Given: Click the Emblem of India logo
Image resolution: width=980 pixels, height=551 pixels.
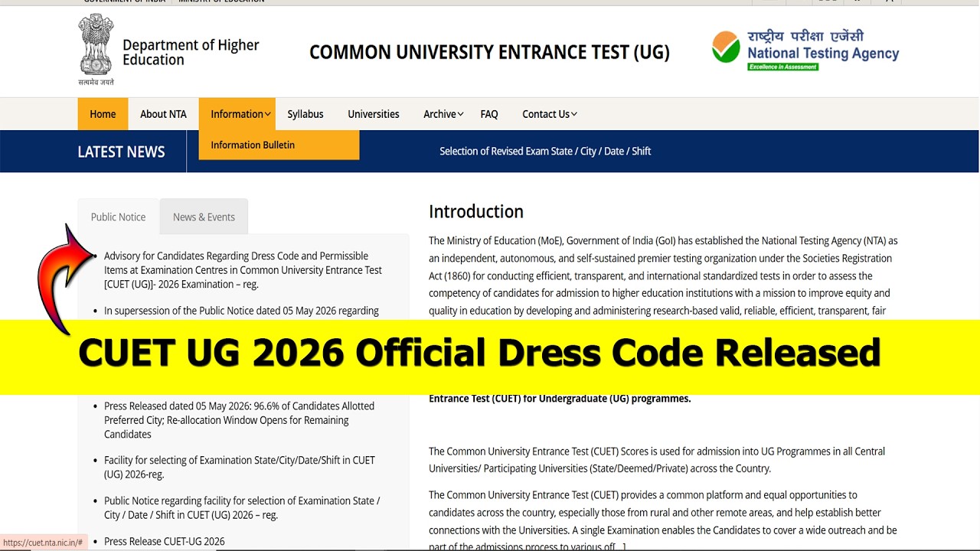Looking at the screenshot, I should [x=96, y=49].
